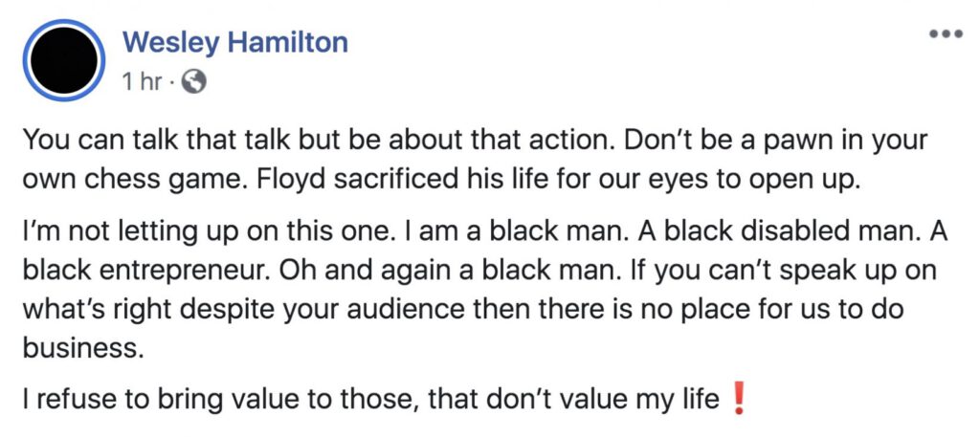Open the post options three-dot menu

(x=945, y=33)
